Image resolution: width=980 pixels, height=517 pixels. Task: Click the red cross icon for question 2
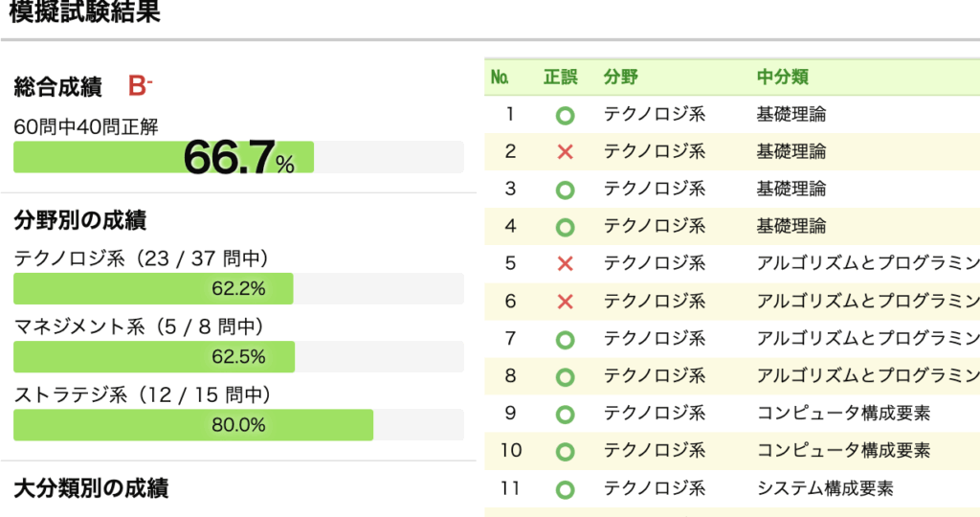pyautogui.click(x=565, y=152)
